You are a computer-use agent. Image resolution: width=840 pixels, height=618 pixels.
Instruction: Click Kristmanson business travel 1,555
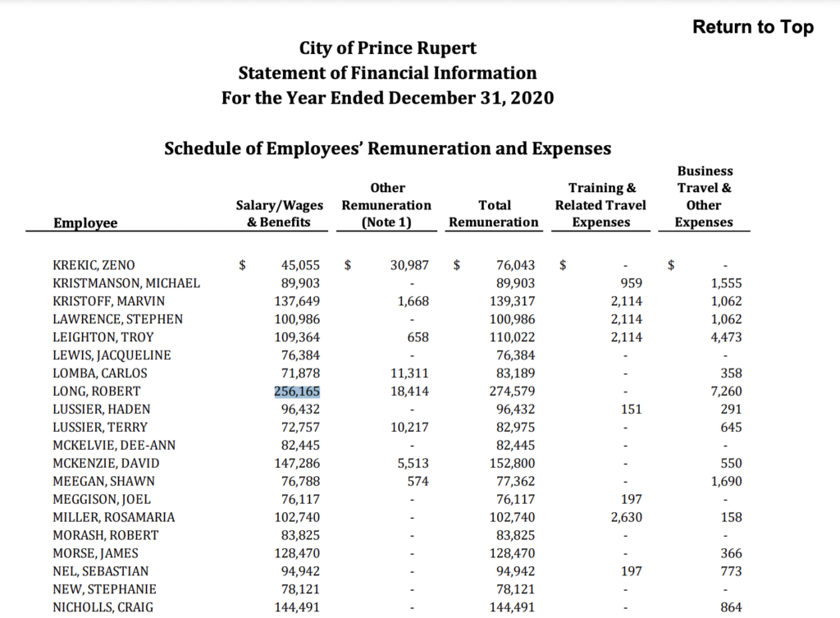[727, 283]
